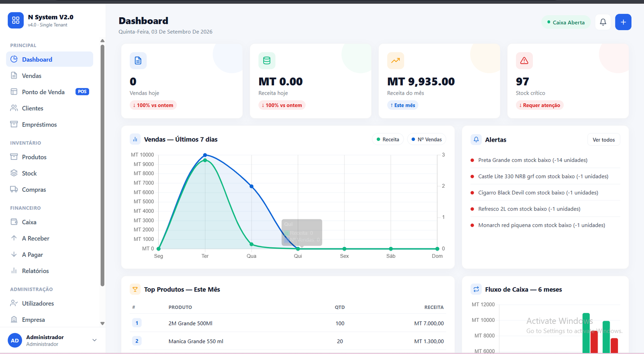Go to A Receber

click(x=50, y=238)
